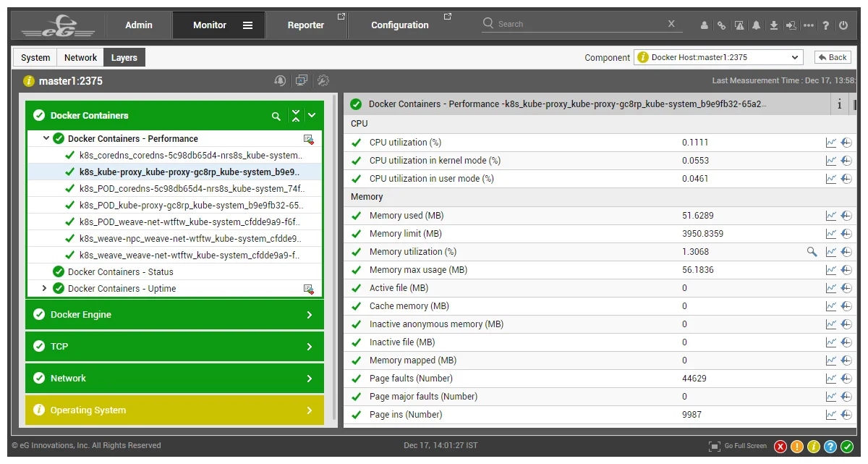Open the Memory utilization detailed diagnosis magnifier
Viewport: 868px width, 464px height.
click(812, 252)
